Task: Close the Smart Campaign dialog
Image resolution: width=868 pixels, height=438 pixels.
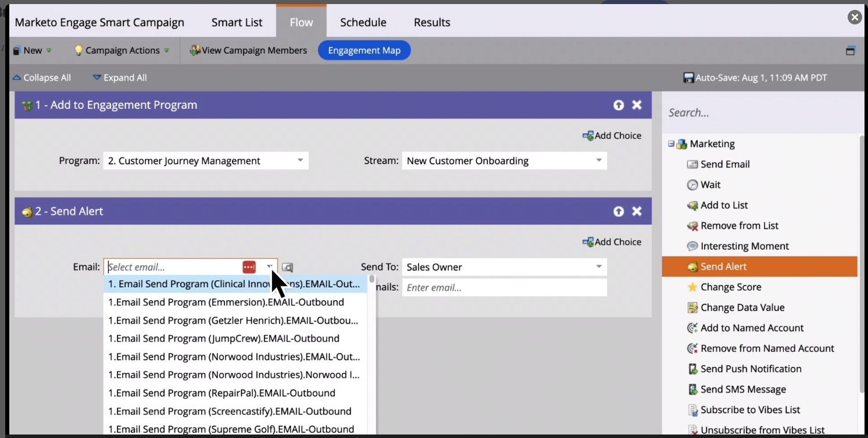Action: (x=855, y=17)
